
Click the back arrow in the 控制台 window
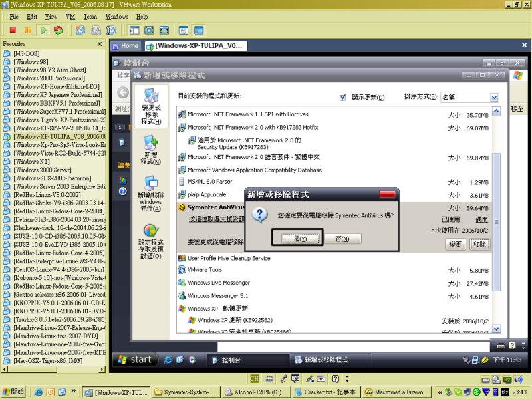pyautogui.click(x=123, y=92)
